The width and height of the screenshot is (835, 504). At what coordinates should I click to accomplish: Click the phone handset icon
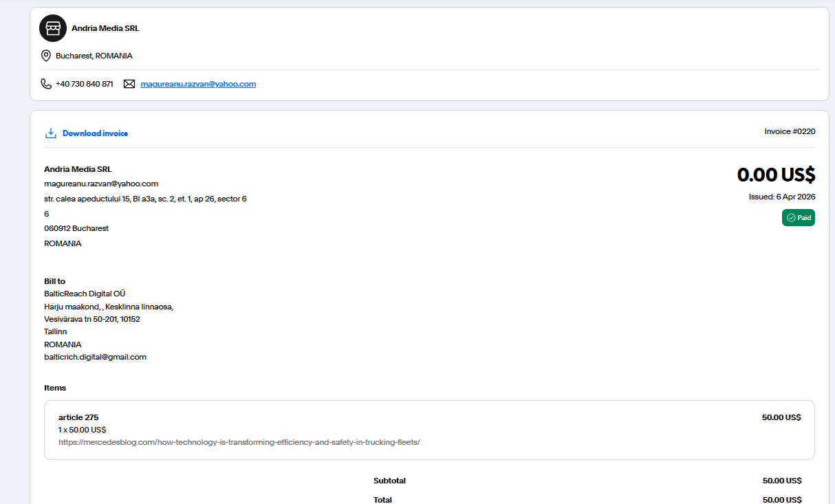(x=46, y=84)
